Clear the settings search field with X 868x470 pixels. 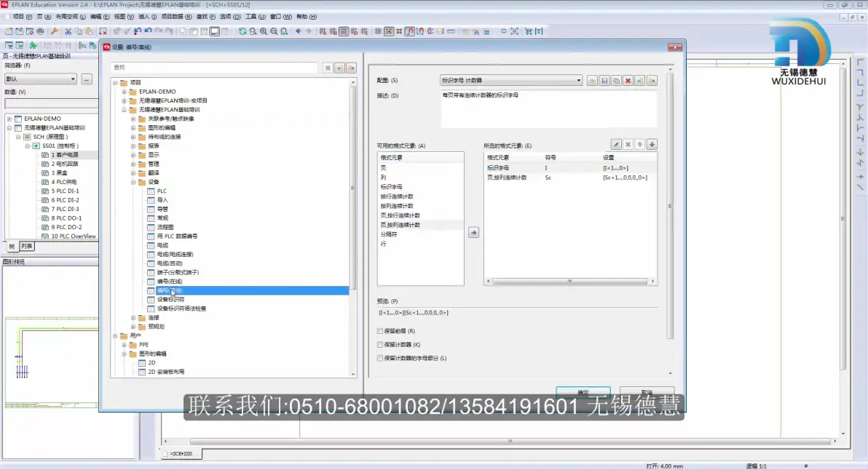[328, 68]
